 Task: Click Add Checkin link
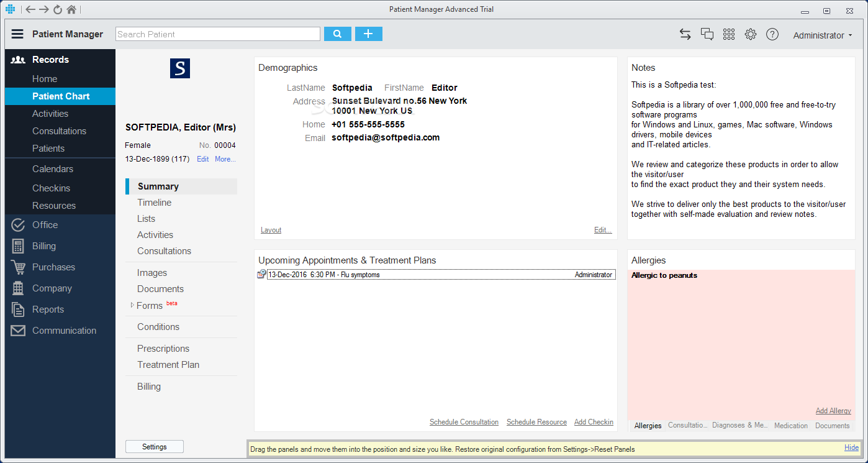click(x=594, y=422)
